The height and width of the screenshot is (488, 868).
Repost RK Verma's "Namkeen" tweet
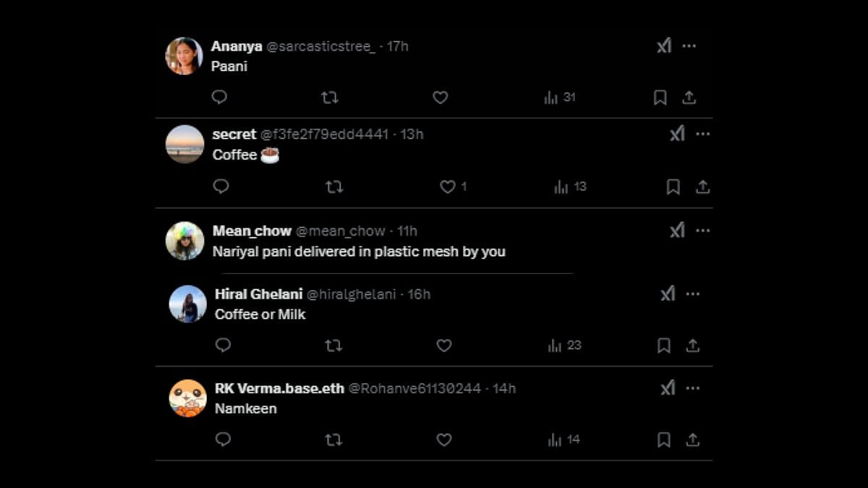click(333, 440)
